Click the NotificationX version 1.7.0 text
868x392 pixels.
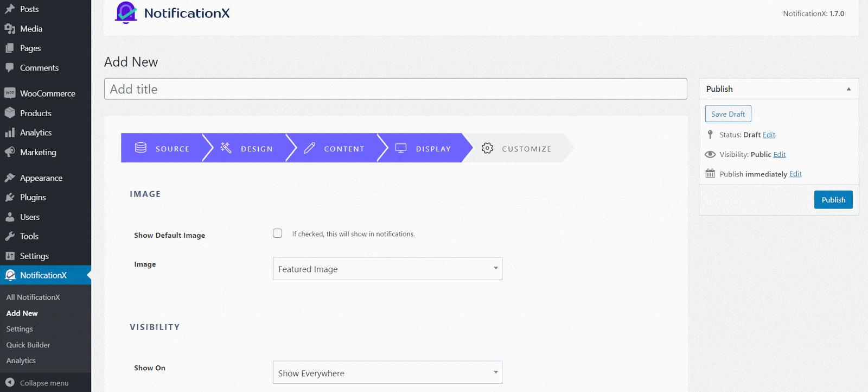click(x=814, y=14)
